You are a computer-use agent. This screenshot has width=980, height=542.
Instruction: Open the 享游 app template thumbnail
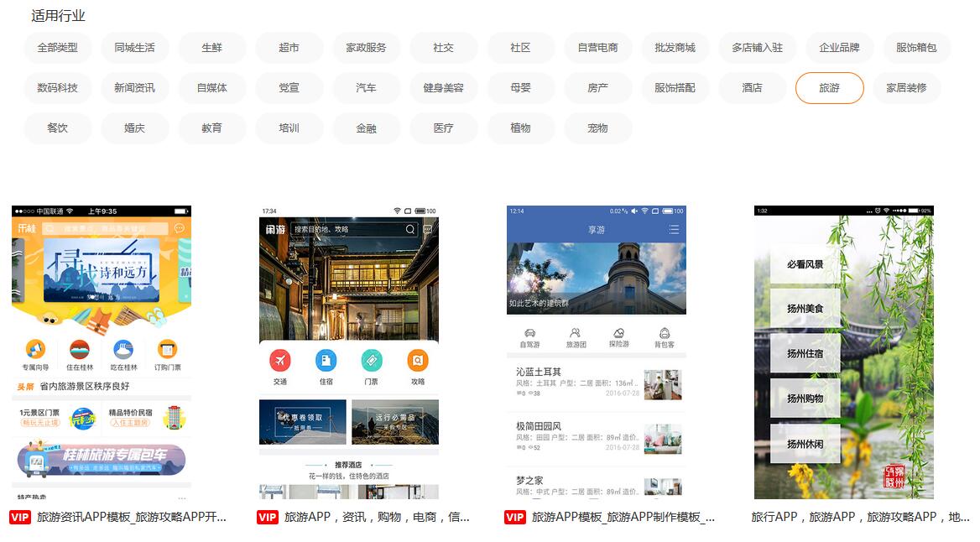pyautogui.click(x=596, y=352)
